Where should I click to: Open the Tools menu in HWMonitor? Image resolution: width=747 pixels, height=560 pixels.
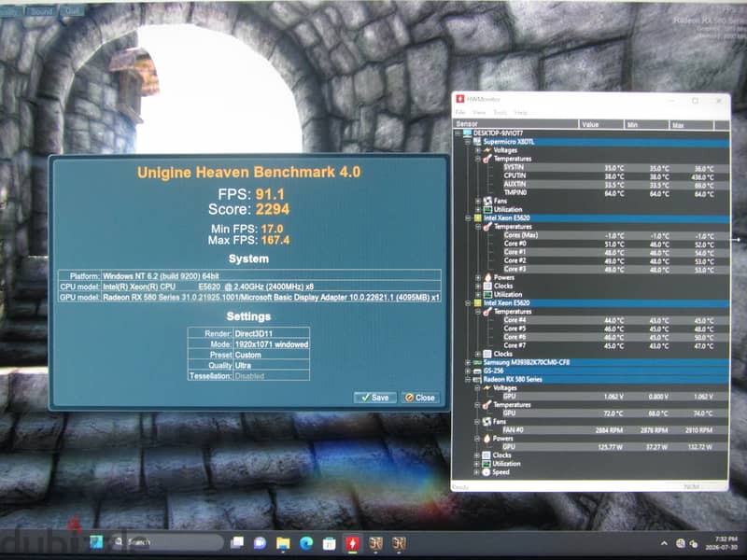click(500, 112)
